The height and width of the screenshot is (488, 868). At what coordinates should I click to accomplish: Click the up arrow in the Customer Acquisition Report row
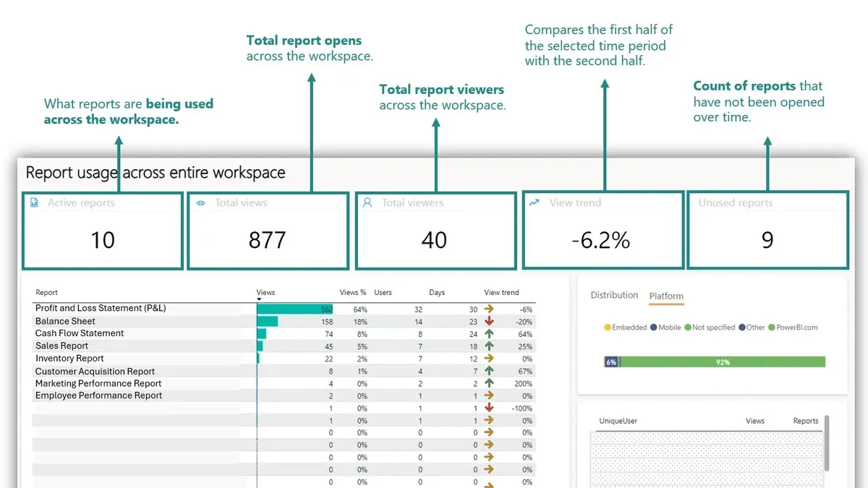click(489, 371)
